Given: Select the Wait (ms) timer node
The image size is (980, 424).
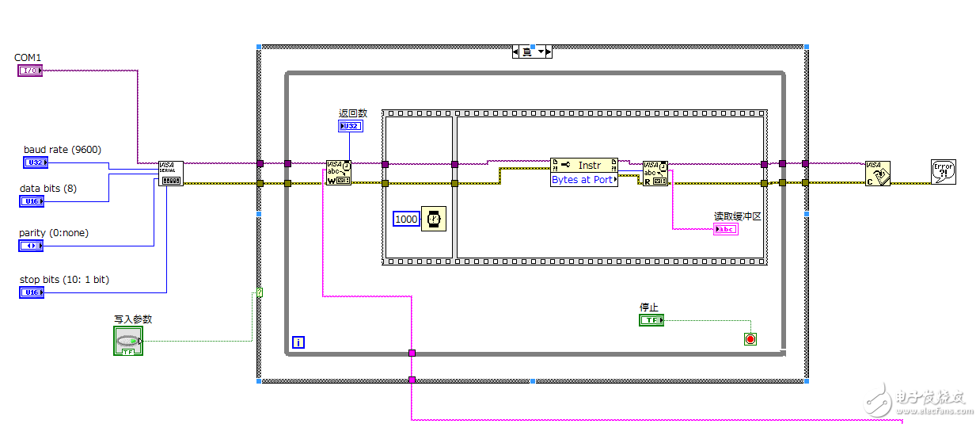Looking at the screenshot, I should click(x=434, y=219).
